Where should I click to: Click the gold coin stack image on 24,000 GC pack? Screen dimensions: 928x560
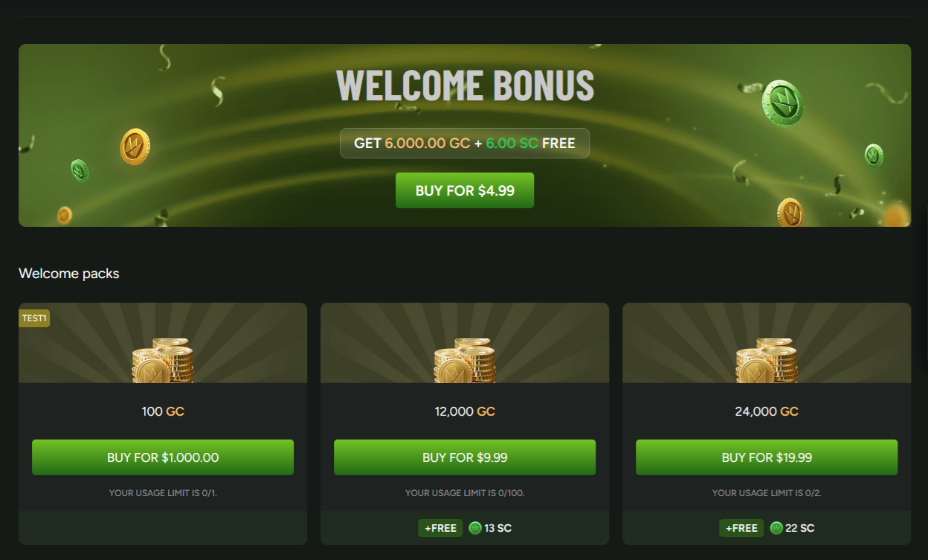click(x=767, y=361)
